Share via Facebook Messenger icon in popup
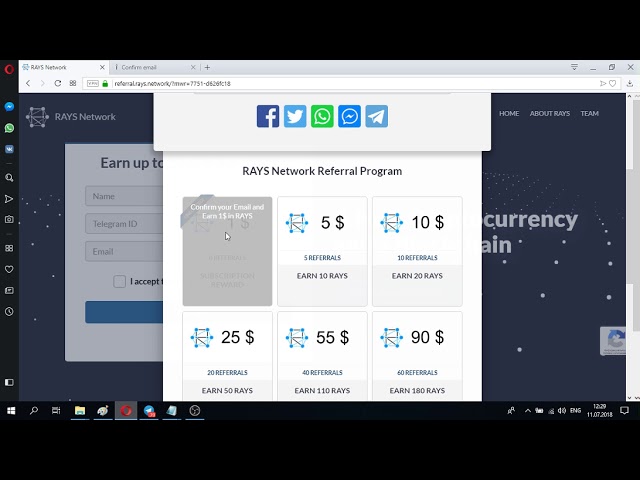640x480 pixels. click(x=349, y=116)
